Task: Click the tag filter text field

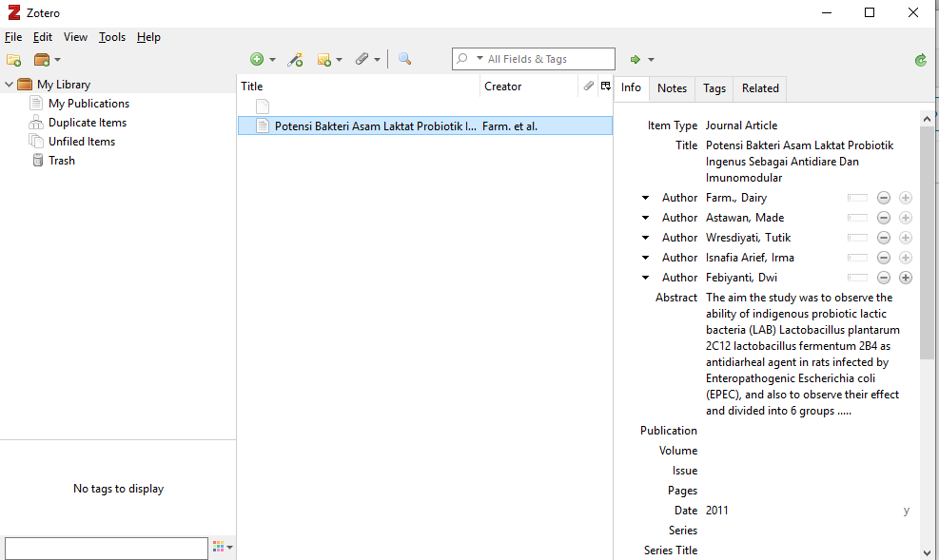Action: pyautogui.click(x=106, y=548)
